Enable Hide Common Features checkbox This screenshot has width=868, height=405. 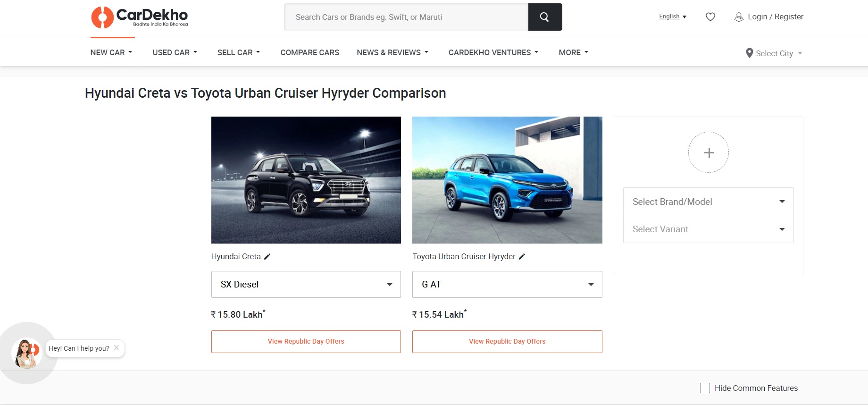click(705, 388)
